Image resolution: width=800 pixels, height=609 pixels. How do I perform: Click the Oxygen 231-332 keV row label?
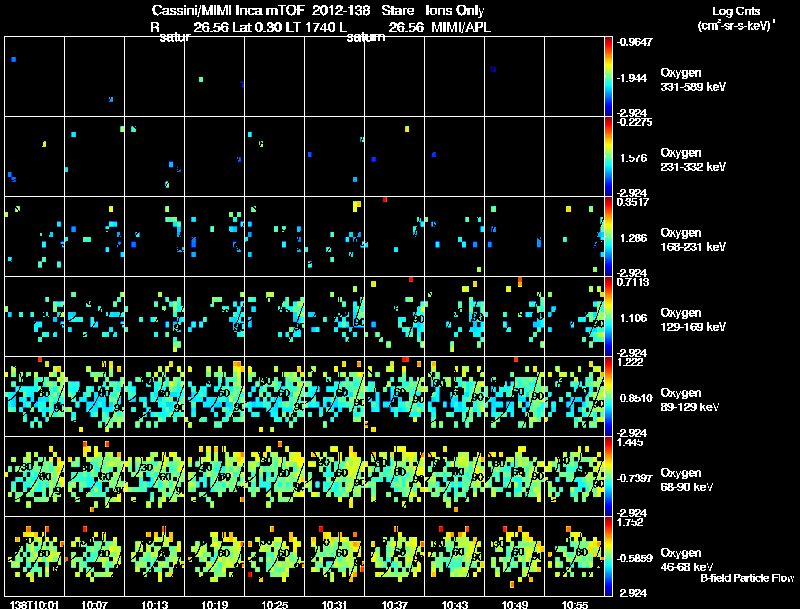point(693,160)
